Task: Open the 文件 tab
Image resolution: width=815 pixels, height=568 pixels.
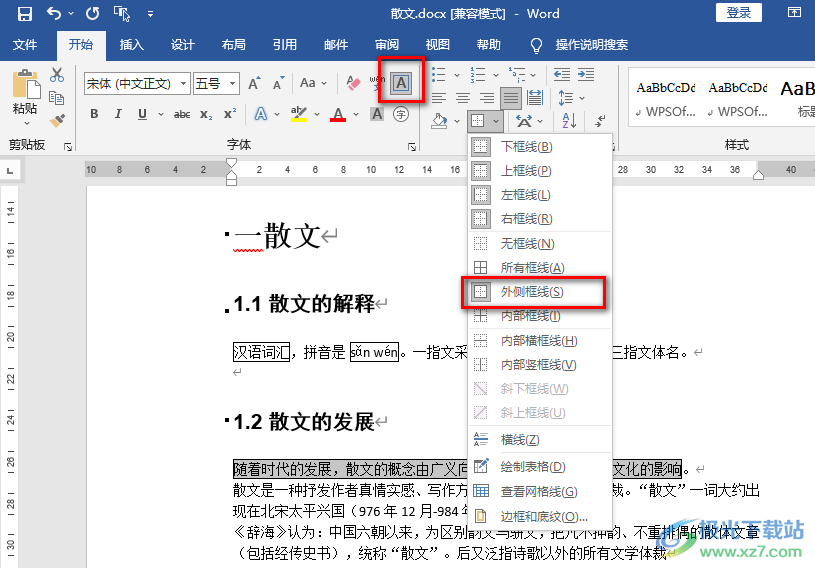Action: (24, 45)
